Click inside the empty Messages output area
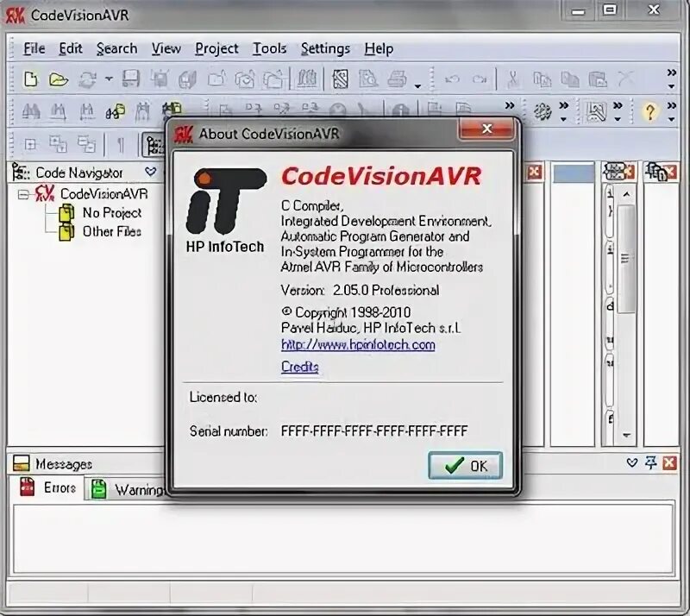This screenshot has width=690, height=616. click(343, 538)
